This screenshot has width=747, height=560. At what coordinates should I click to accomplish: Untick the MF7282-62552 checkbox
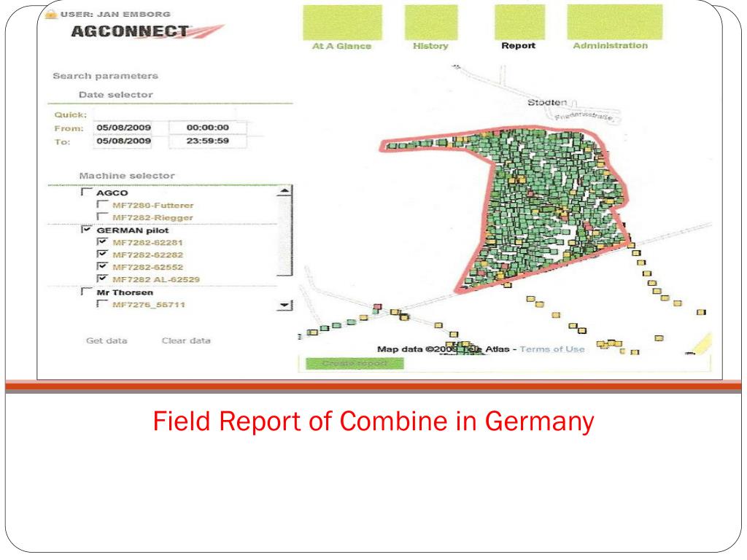coord(101,267)
